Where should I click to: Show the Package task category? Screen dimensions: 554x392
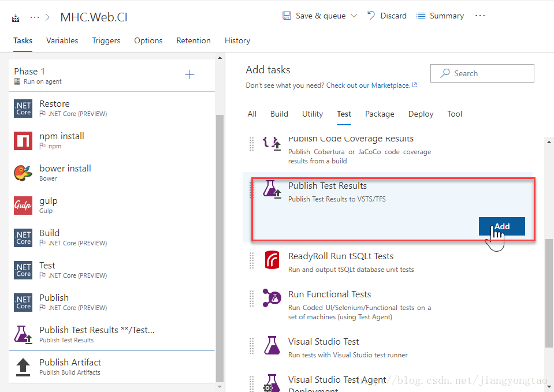(x=380, y=114)
